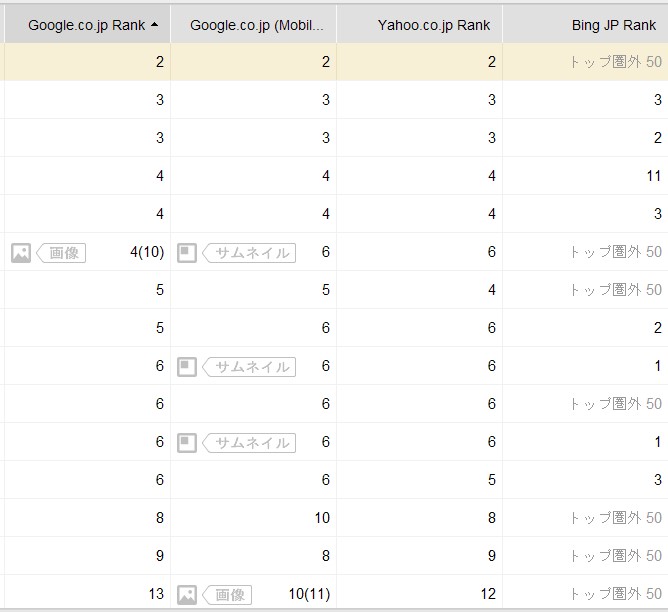Click the サムネイル tag in the 4(10) row
Image resolution: width=668 pixels, height=612 pixels.
[249, 253]
